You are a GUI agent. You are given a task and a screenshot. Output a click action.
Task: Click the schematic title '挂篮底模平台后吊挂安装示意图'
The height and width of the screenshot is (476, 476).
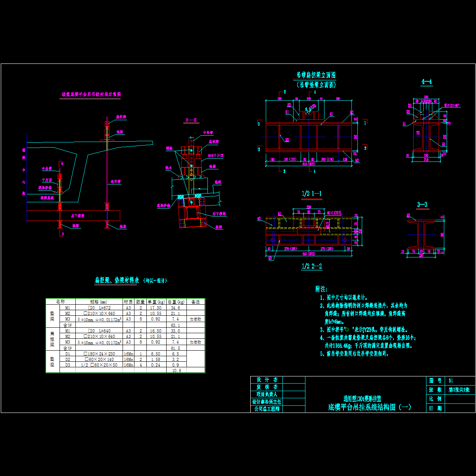coord(91,94)
